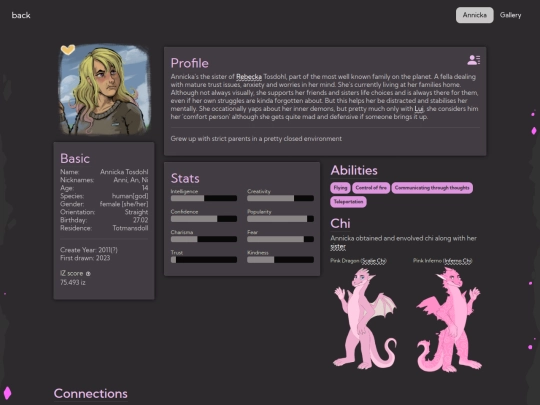Select the Teleportation ability tag

click(348, 202)
